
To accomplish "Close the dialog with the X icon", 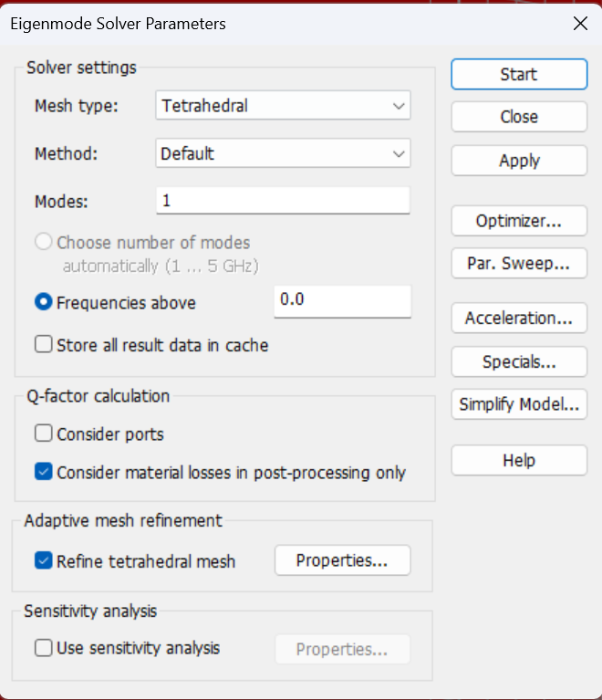I will pos(580,23).
